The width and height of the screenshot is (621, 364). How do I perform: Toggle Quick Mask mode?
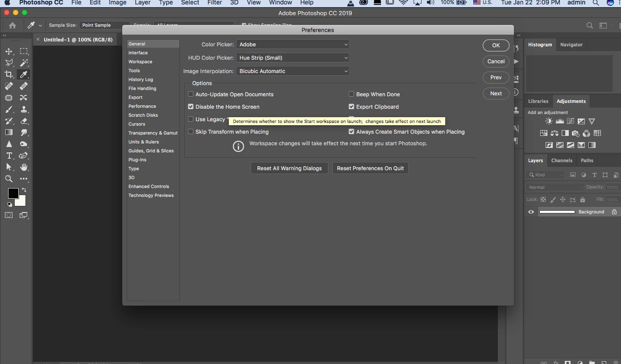(x=8, y=215)
